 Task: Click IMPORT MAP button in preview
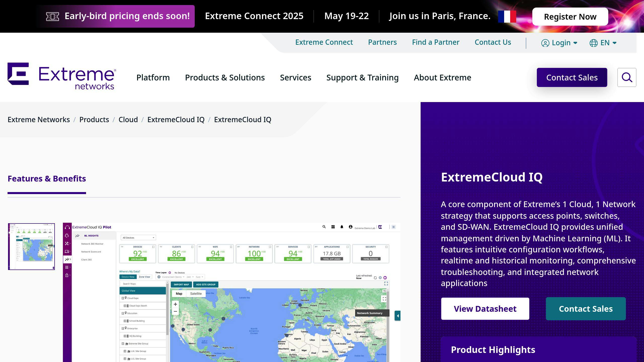(x=181, y=285)
